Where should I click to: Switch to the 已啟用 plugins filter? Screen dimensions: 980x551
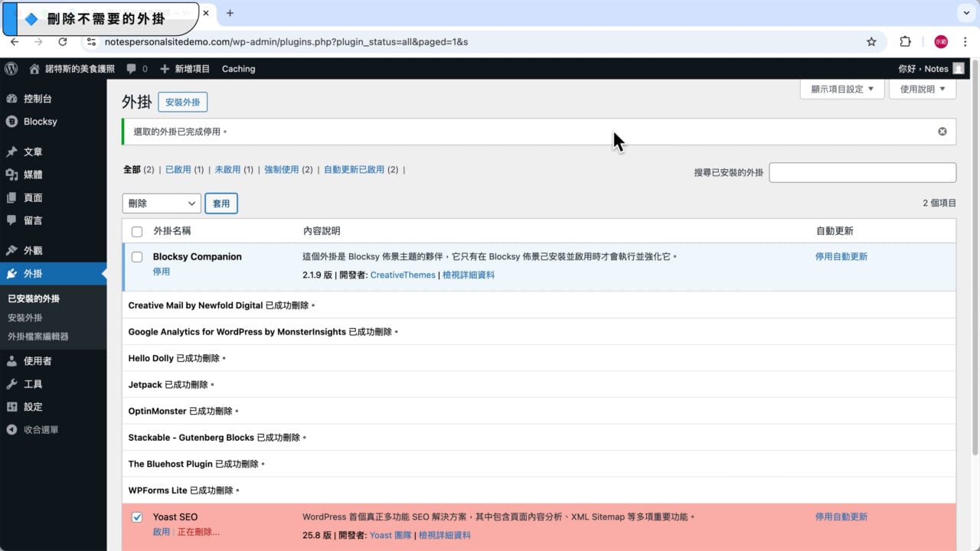pyautogui.click(x=178, y=169)
